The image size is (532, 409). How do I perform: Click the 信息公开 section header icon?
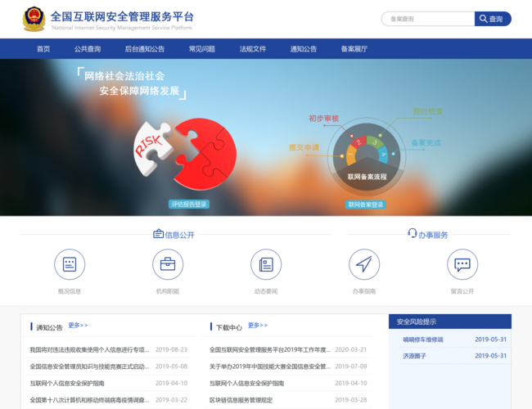[x=159, y=234]
